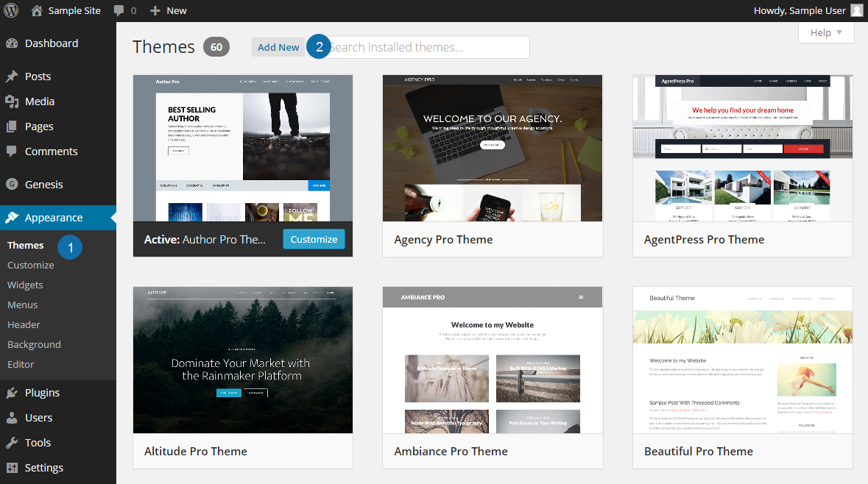
Task: Click the Posts pin icon
Action: pos(12,76)
